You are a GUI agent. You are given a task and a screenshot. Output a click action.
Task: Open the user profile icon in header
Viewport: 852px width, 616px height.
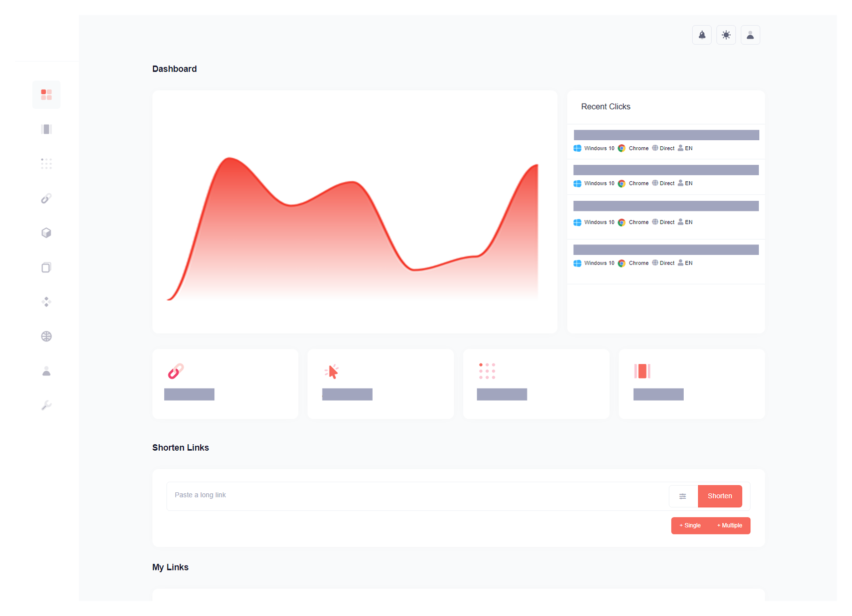pyautogui.click(x=750, y=35)
